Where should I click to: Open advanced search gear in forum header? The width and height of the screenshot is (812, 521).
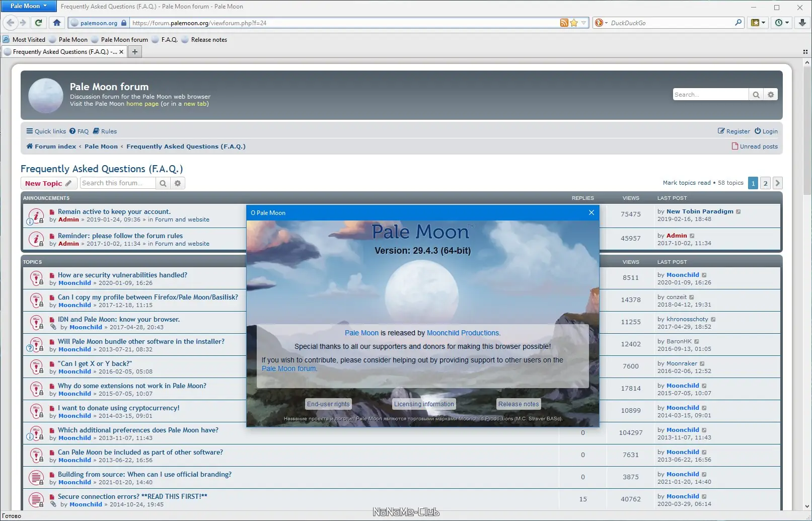point(771,95)
